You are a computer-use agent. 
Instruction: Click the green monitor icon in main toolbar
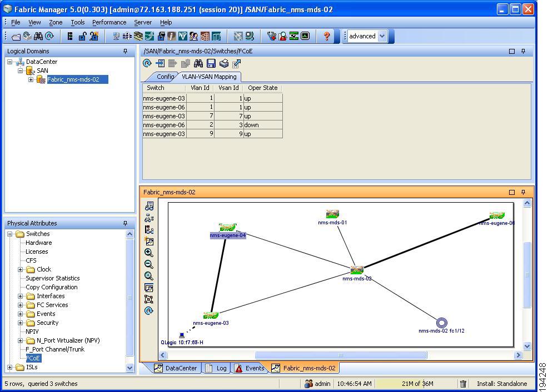[305, 36]
